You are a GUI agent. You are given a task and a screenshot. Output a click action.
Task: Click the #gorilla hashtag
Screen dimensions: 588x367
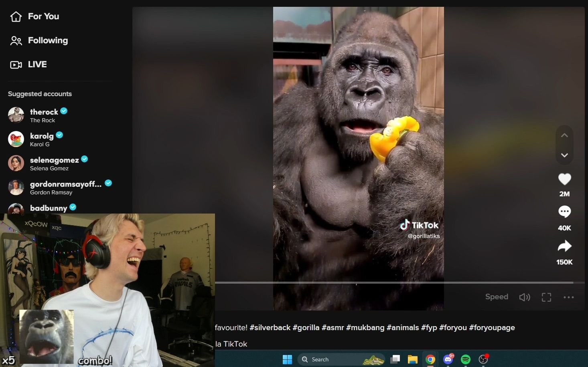(306, 328)
